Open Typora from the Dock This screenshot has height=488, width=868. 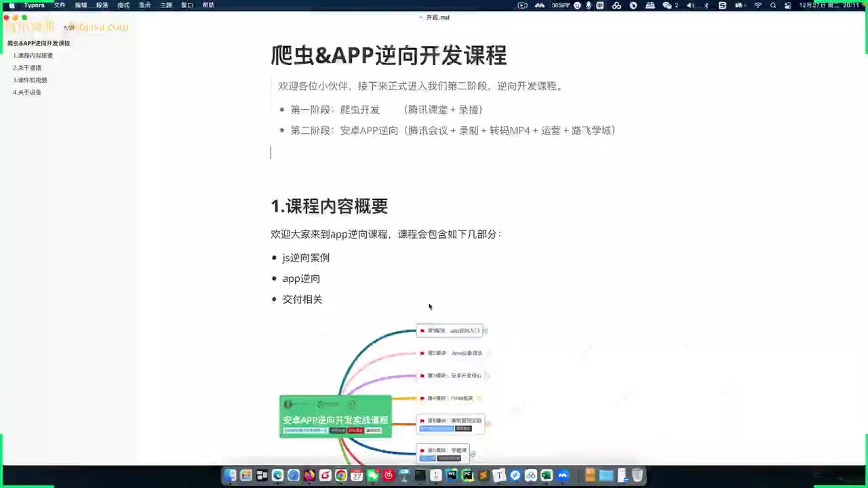pyautogui.click(x=499, y=476)
